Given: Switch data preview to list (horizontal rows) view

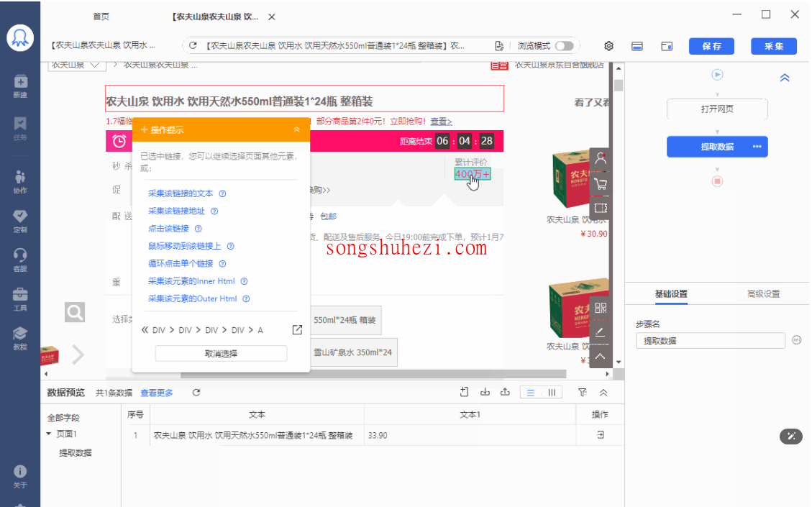Looking at the screenshot, I should 531,393.
